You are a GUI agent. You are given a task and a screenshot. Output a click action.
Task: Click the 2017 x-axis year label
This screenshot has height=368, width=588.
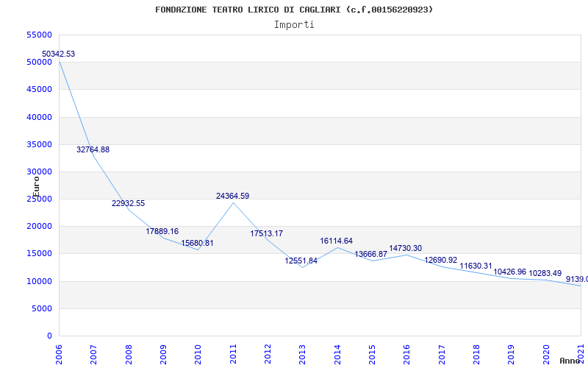tap(442, 355)
